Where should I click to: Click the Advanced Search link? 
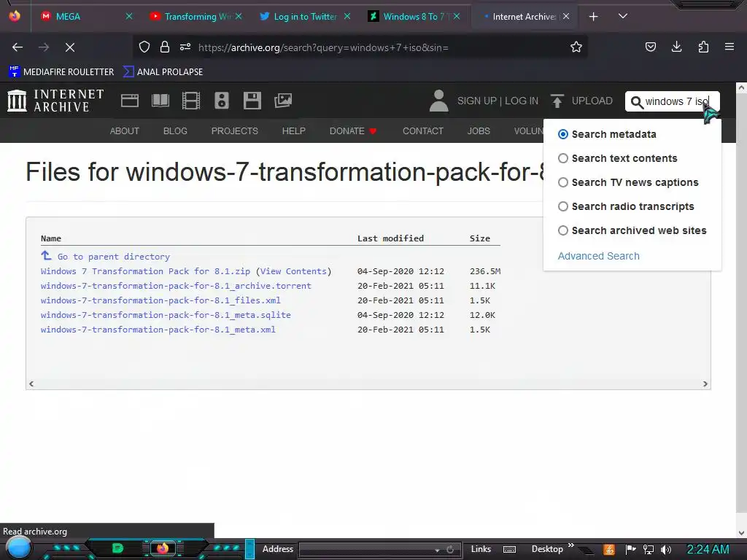598,256
